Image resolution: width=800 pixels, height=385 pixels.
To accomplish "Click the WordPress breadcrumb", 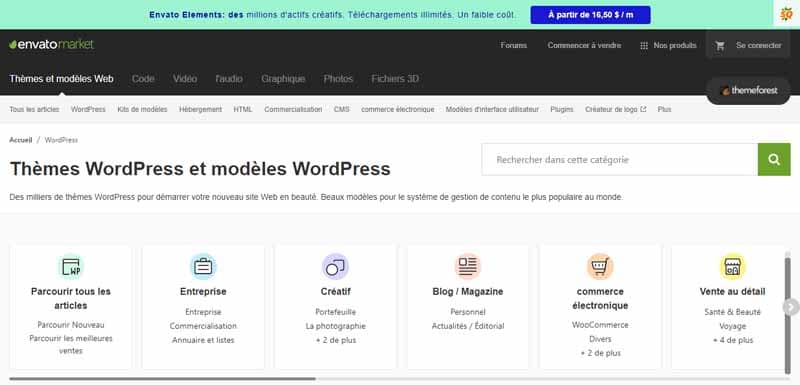I will click(x=61, y=140).
